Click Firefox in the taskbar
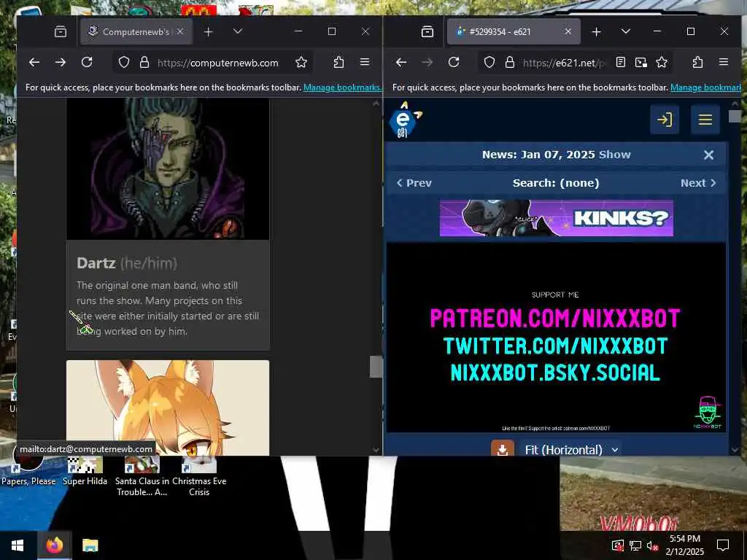Screen dimensions: 747x560 (54, 545)
